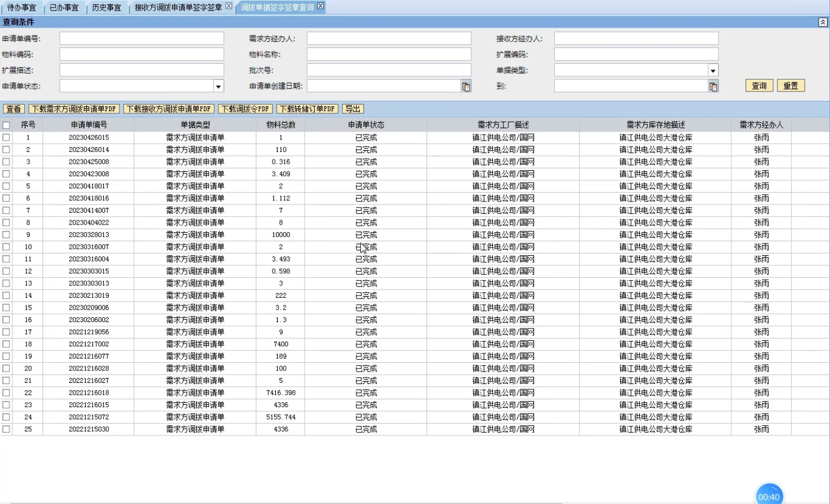Tick the checkbox of row 25
The image size is (830, 504).
(x=6, y=429)
